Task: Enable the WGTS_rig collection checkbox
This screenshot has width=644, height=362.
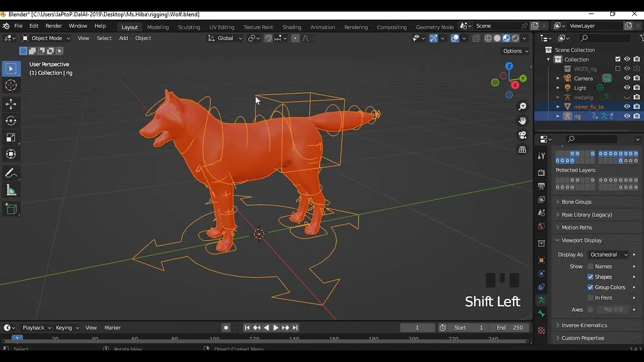Action: click(618, 69)
